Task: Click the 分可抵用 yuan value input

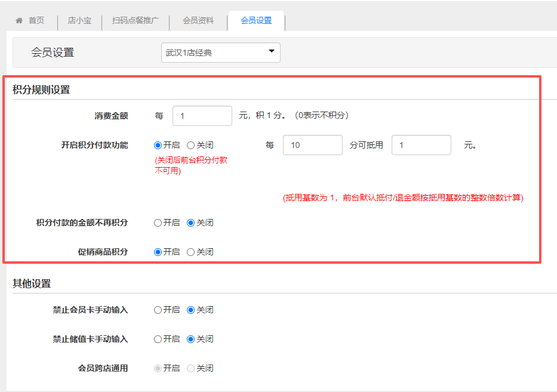Action: tap(421, 145)
